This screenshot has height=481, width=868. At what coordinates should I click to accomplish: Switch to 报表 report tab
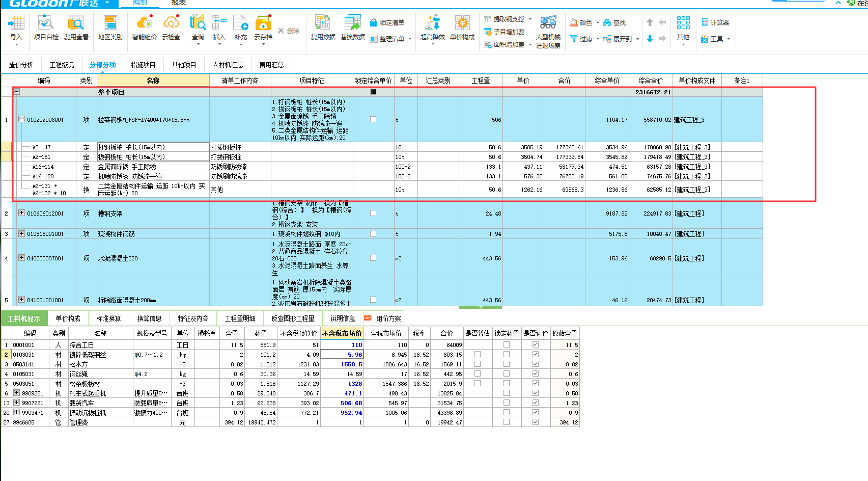pos(179,3)
